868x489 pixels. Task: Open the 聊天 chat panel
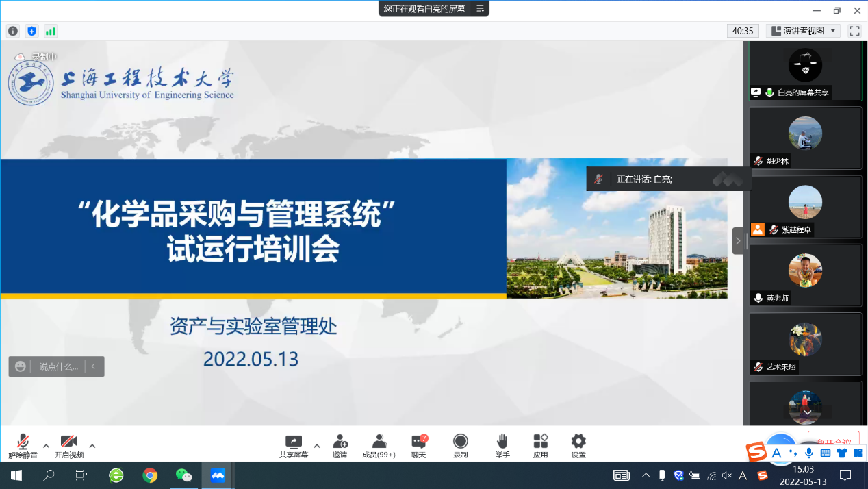coord(418,446)
